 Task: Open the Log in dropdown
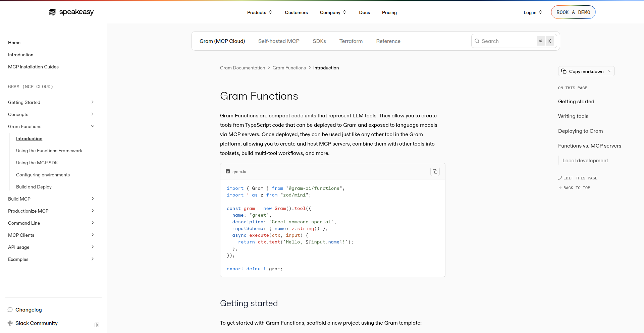pos(532,12)
